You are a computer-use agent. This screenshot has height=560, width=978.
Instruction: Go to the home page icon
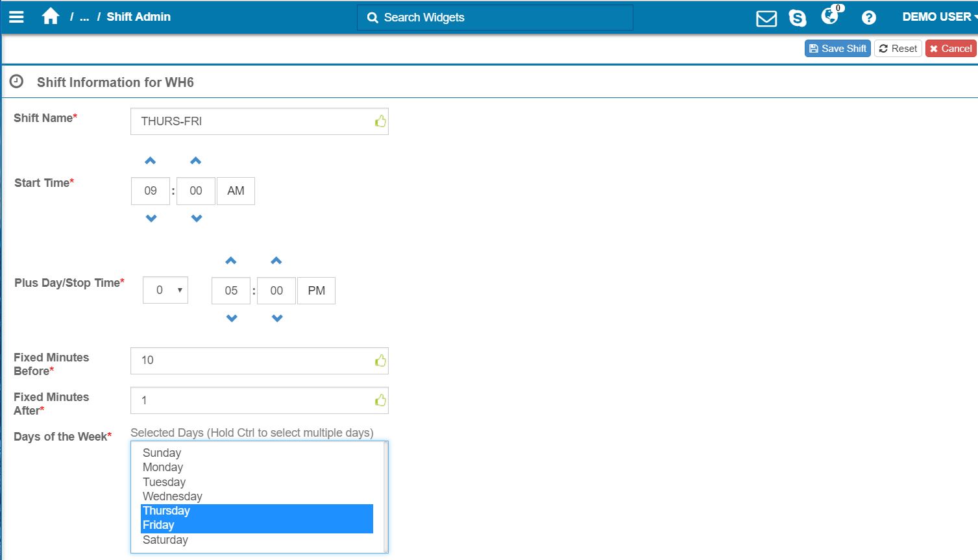click(x=51, y=17)
